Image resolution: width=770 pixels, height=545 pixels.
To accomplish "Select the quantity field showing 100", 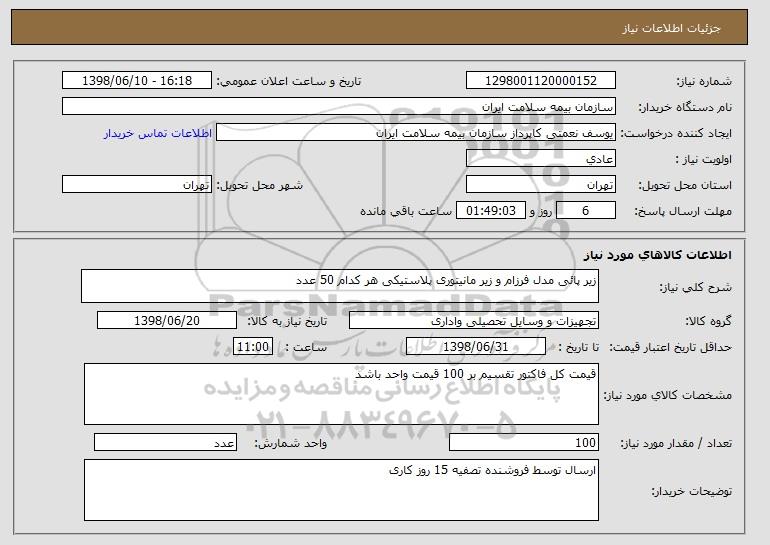I will coord(524,442).
